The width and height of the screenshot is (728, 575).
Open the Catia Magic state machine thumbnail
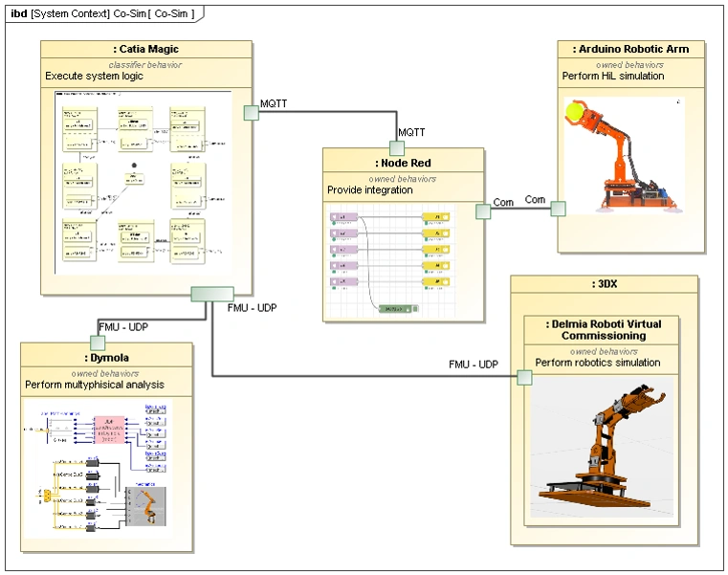[143, 183]
